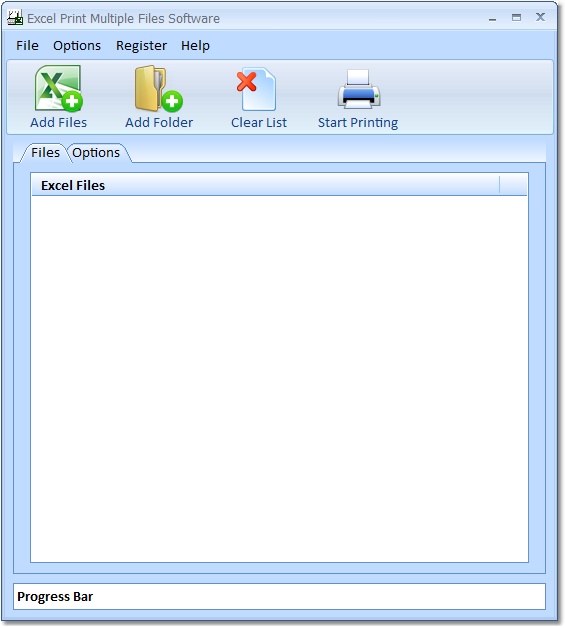Click the Add Files text label

click(59, 122)
